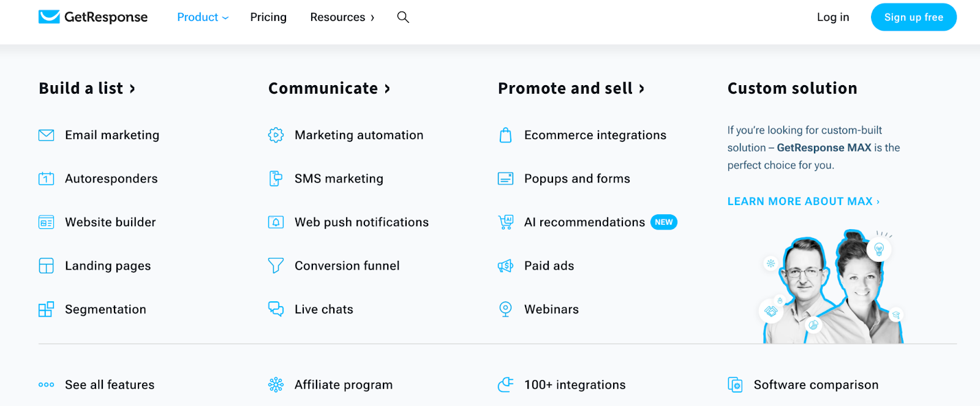The width and height of the screenshot is (980, 406).
Task: Click the Conversion funnel icon
Action: 276,266
